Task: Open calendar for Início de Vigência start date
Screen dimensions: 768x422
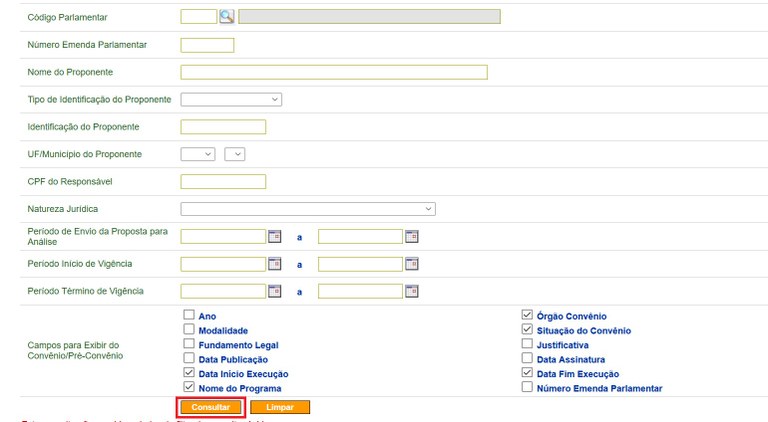Action: pyautogui.click(x=275, y=264)
